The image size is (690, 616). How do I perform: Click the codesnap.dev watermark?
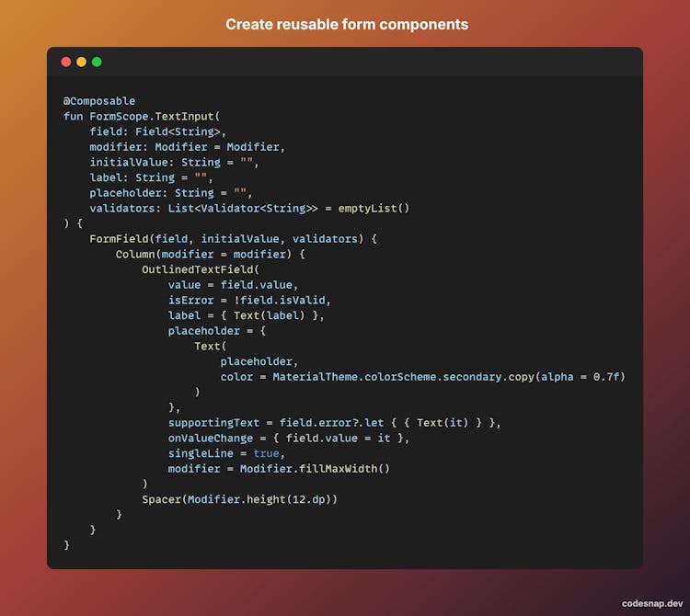[651, 603]
